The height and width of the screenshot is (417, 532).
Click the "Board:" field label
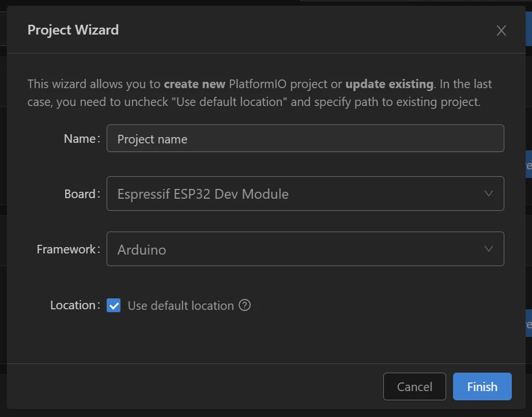(x=82, y=194)
